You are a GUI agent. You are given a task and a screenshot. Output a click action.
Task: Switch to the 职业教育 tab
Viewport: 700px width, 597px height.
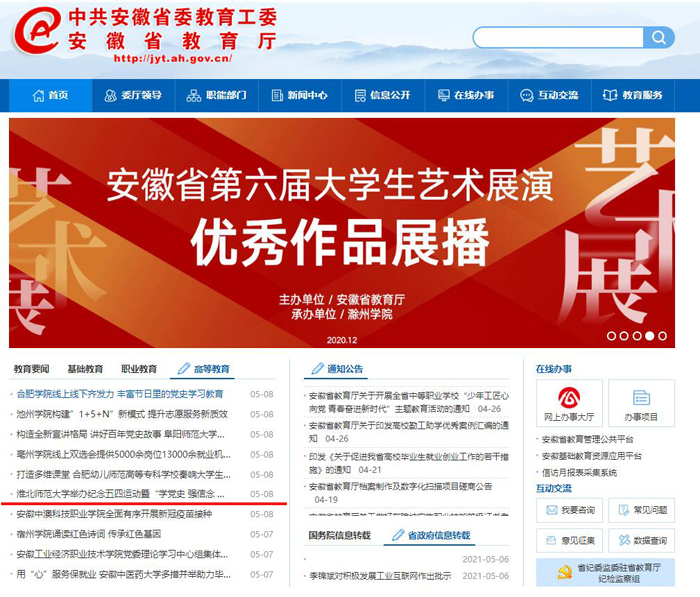[x=138, y=369]
